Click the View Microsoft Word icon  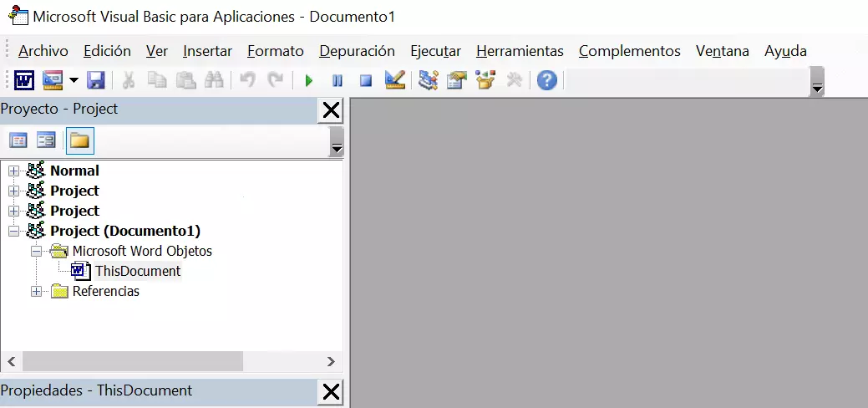(23, 81)
